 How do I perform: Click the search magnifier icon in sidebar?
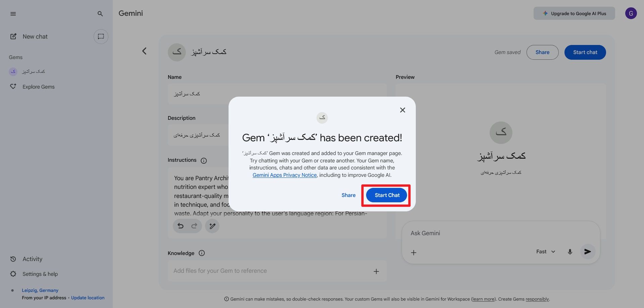tap(100, 14)
